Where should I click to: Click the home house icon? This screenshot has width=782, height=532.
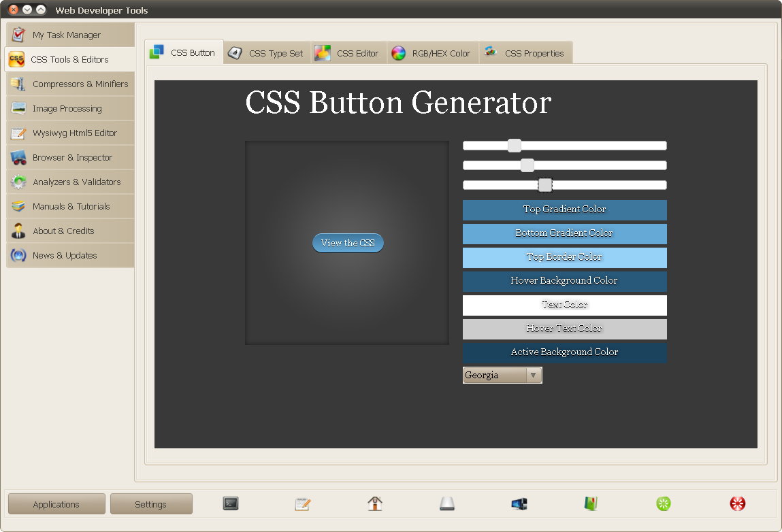click(x=375, y=503)
